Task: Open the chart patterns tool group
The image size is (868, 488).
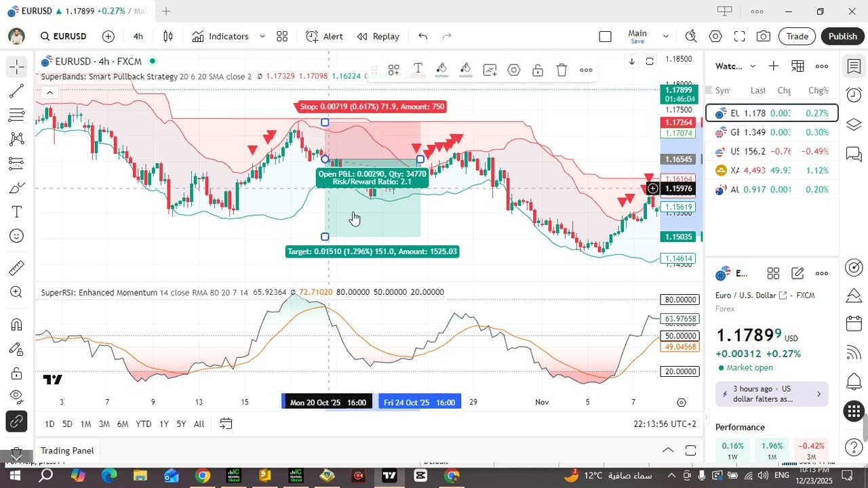Action: point(17,139)
